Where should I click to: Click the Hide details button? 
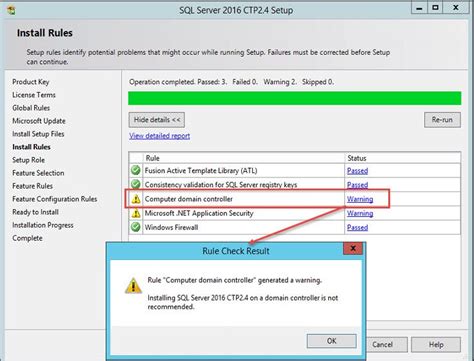pyautogui.click(x=157, y=120)
